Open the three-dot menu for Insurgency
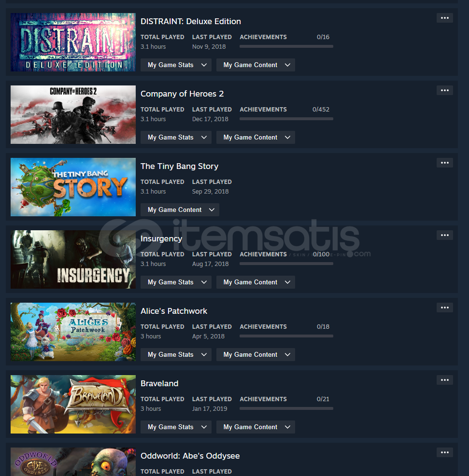The height and width of the screenshot is (476, 469). click(445, 235)
